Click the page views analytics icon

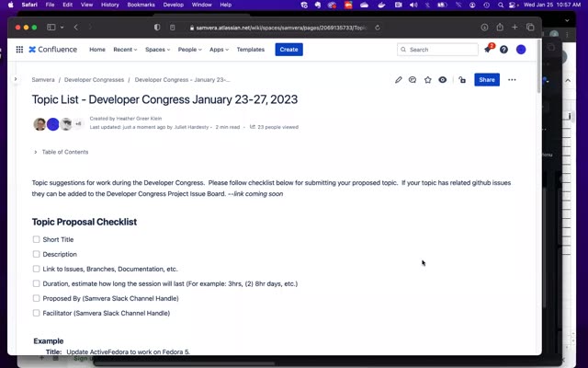pos(253,127)
